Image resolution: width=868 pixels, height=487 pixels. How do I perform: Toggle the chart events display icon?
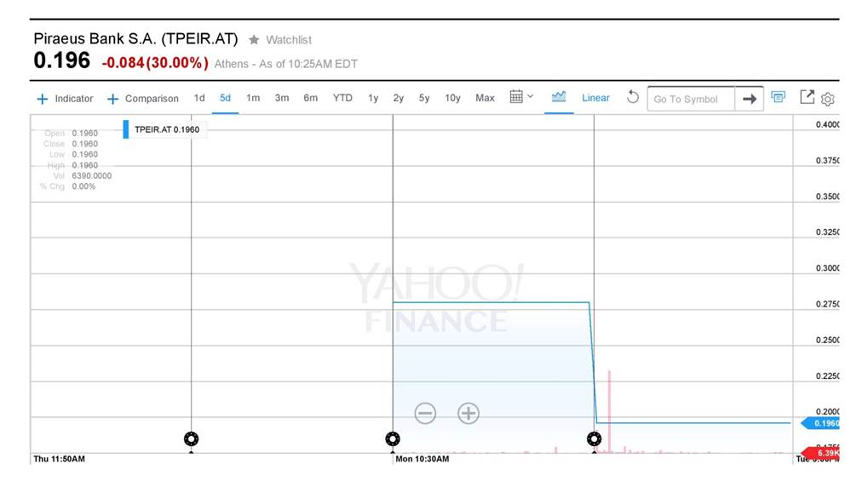pos(778,97)
